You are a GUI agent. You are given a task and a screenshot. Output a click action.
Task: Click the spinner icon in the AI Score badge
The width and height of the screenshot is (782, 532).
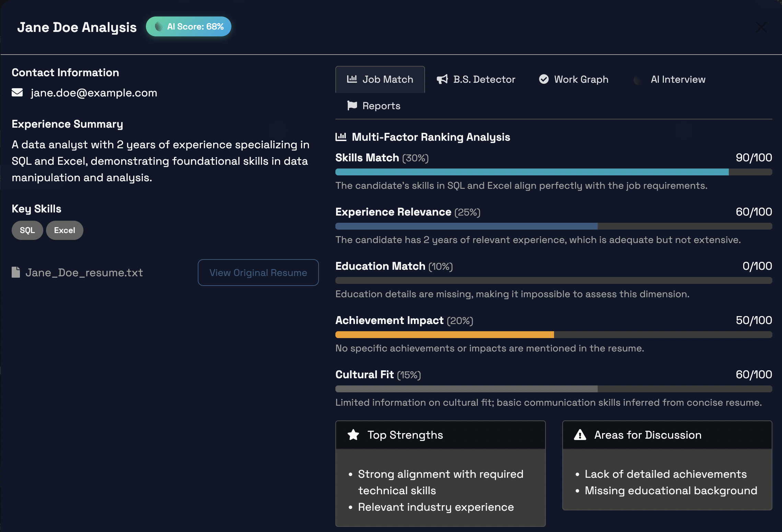[159, 26]
